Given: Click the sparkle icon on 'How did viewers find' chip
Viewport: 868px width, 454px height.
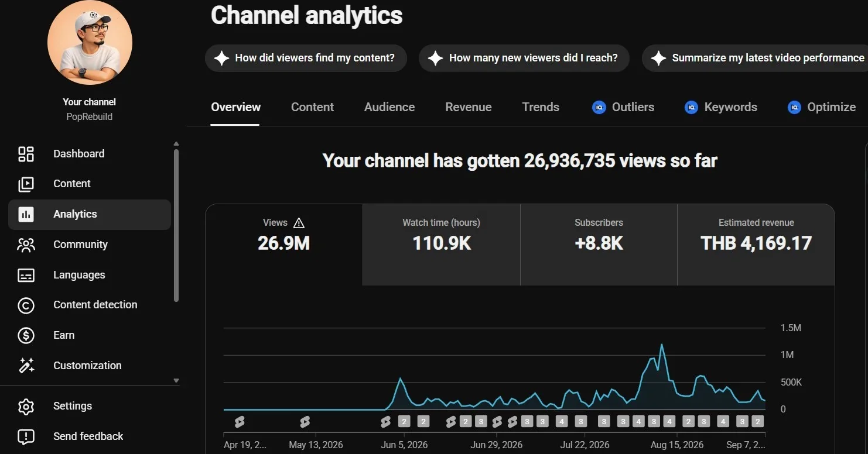Looking at the screenshot, I should point(221,58).
